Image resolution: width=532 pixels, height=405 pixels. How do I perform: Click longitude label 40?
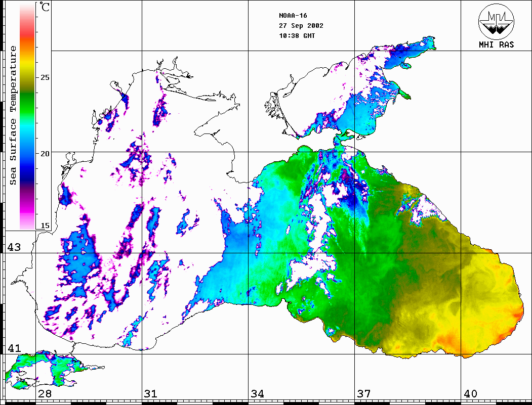(x=470, y=393)
